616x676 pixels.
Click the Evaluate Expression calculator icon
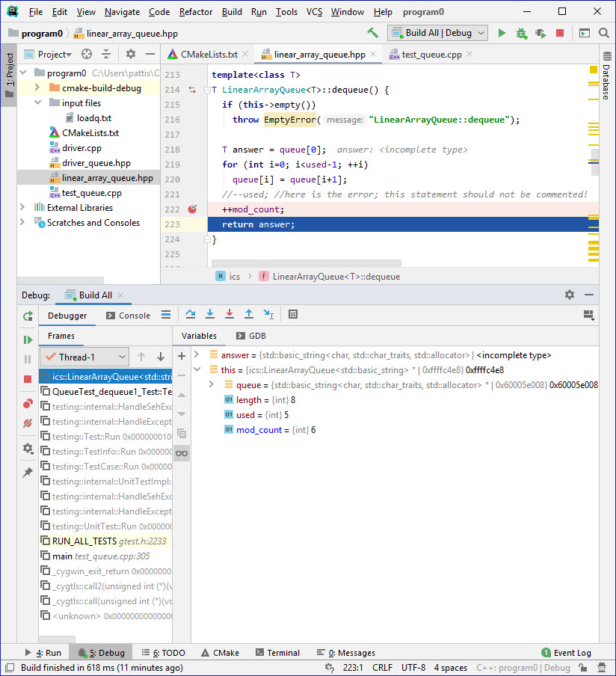293,315
